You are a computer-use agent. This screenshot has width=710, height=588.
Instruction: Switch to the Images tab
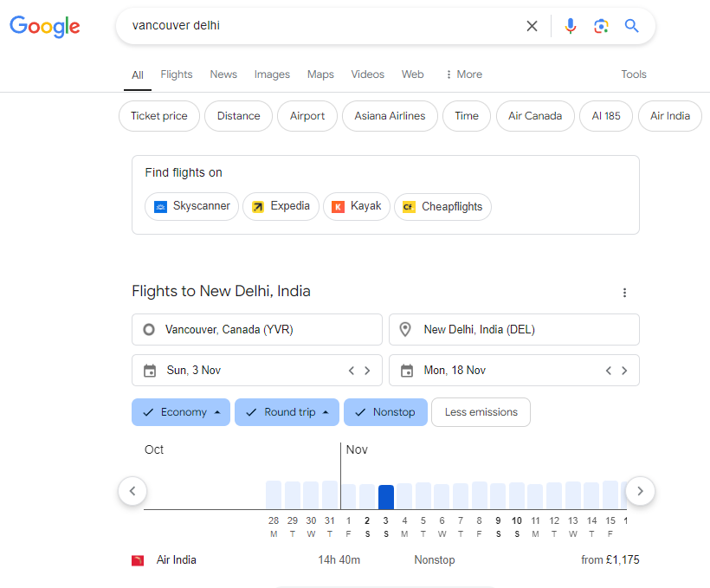click(272, 74)
